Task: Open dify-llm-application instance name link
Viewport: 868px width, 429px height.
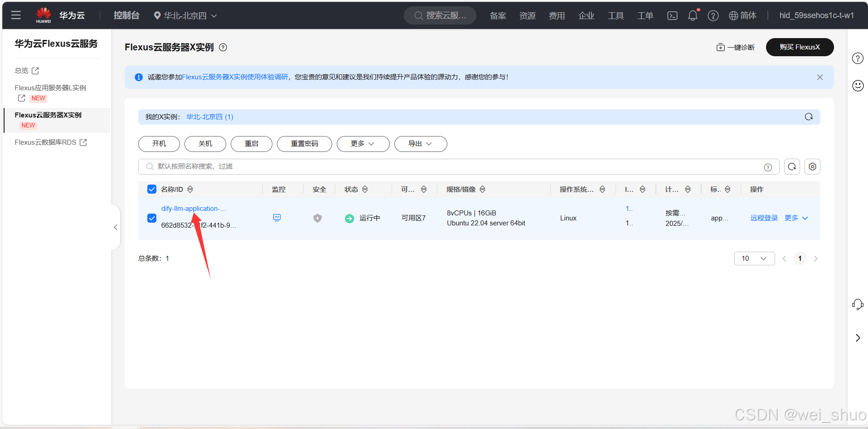Action: click(x=194, y=209)
